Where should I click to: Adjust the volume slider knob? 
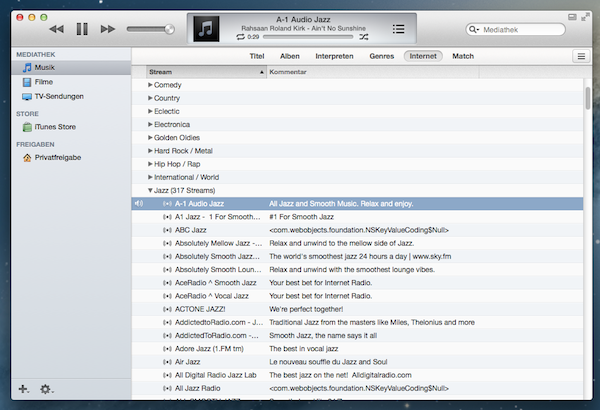[x=169, y=29]
